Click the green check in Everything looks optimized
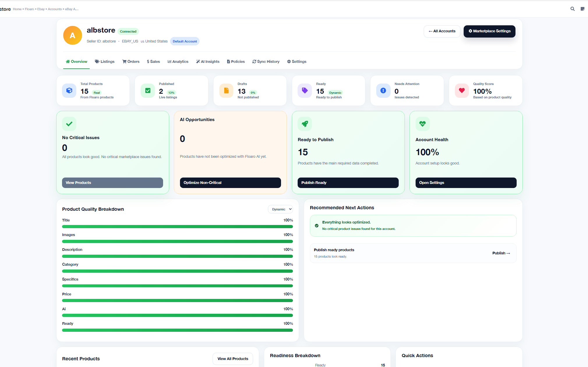The width and height of the screenshot is (588, 367). point(317,226)
